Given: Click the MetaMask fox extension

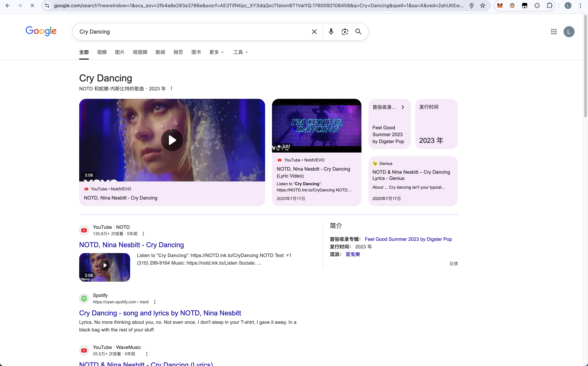Looking at the screenshot, I should tap(500, 6).
